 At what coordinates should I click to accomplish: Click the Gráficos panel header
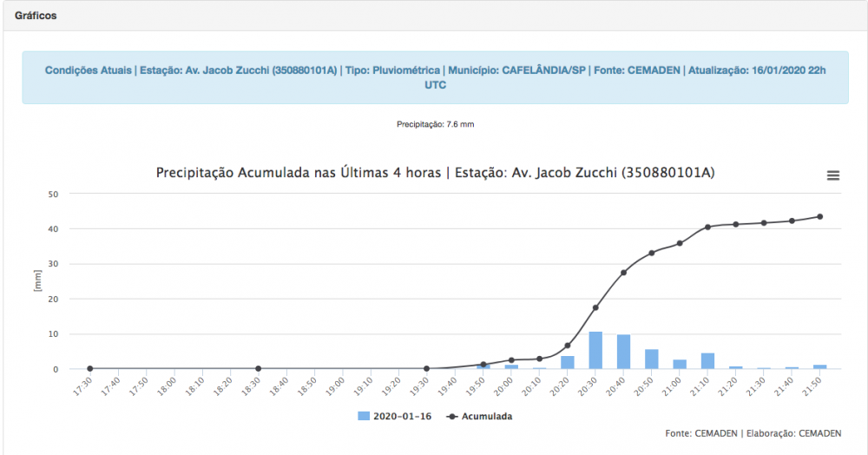(x=36, y=16)
